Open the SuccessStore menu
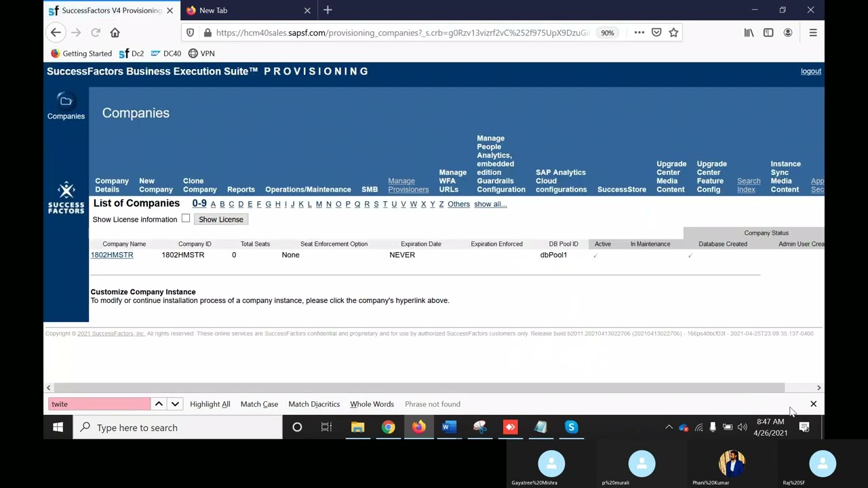 pos(622,190)
